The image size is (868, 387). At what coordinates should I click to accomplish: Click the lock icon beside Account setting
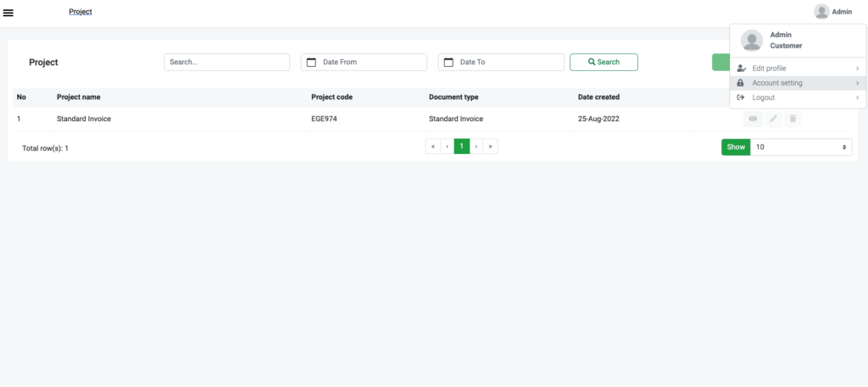click(741, 83)
